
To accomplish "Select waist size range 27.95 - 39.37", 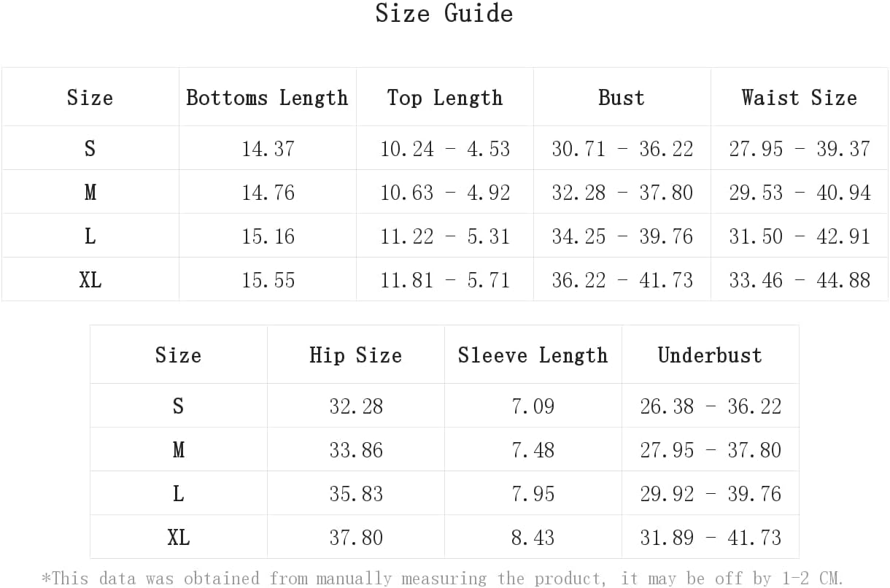I will pyautogui.click(x=799, y=149).
